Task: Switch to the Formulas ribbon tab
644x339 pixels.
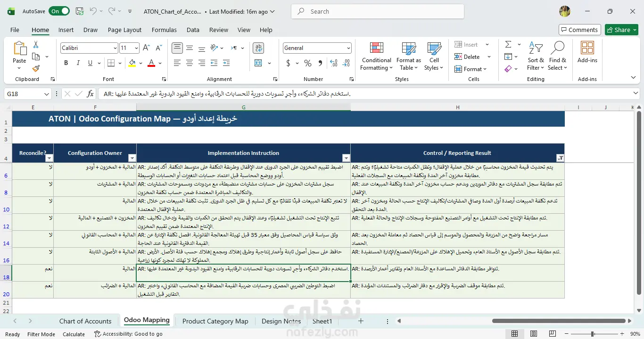Action: pyautogui.click(x=164, y=30)
